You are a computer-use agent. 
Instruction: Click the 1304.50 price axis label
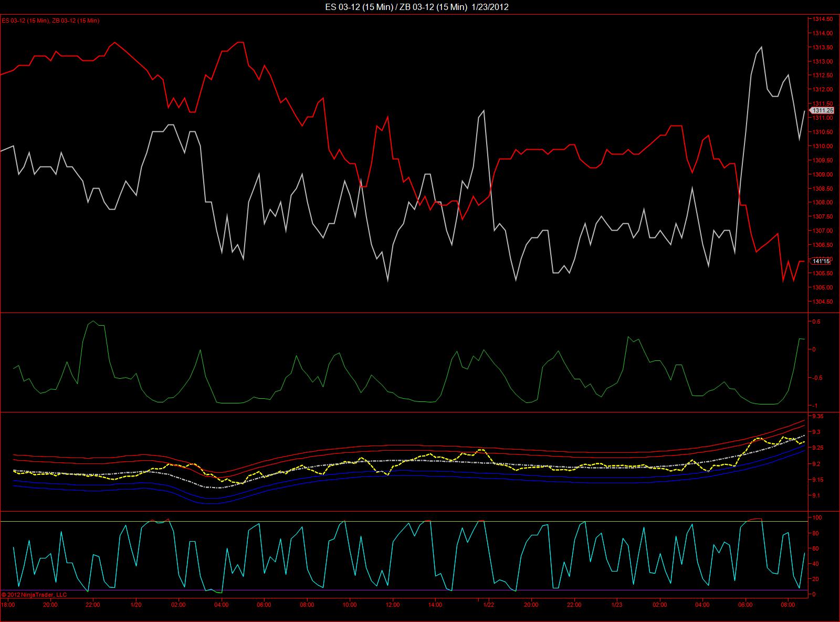tap(822, 302)
